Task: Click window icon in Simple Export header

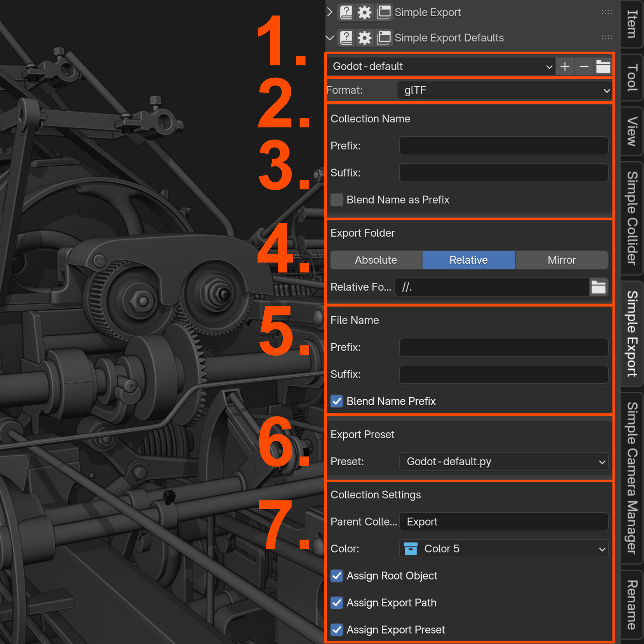Action: pos(383,12)
